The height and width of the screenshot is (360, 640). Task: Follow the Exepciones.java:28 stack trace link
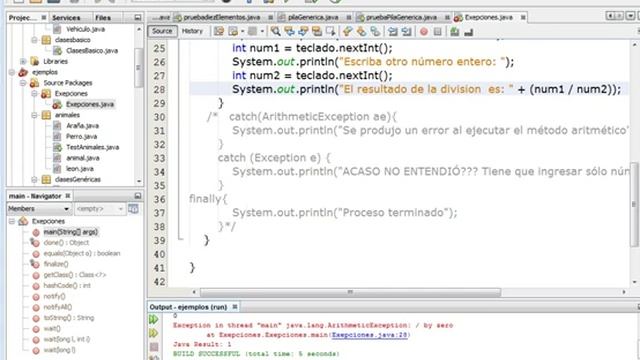tap(369, 335)
